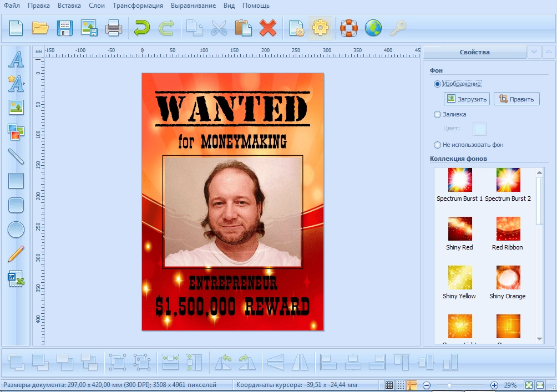Click the fill Цвет color swatch
557x392 pixels.
coord(479,129)
